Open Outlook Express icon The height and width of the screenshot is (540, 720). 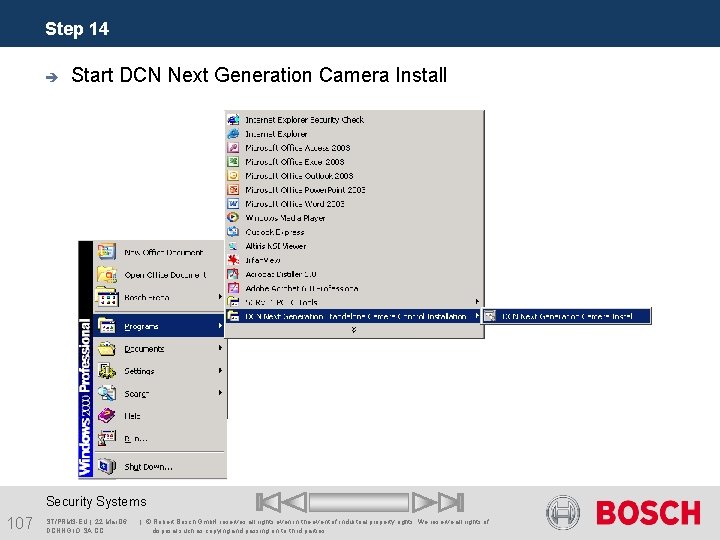pyautogui.click(x=233, y=232)
